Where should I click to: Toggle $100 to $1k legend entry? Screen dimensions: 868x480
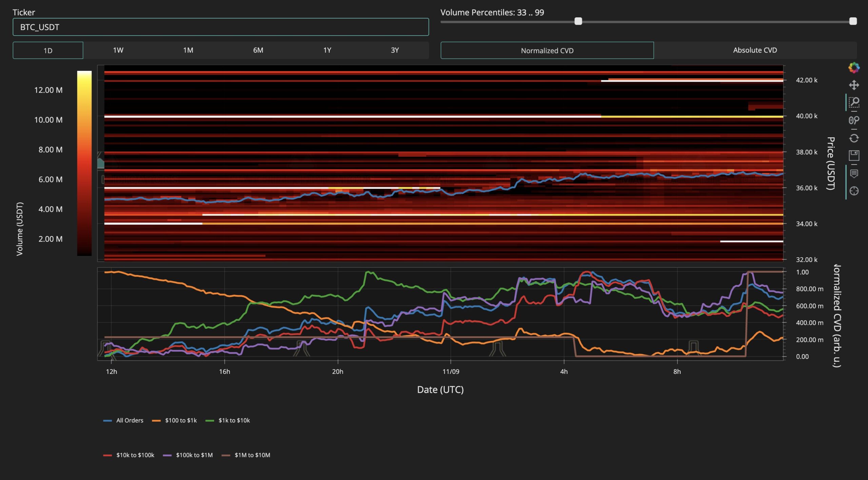point(174,420)
